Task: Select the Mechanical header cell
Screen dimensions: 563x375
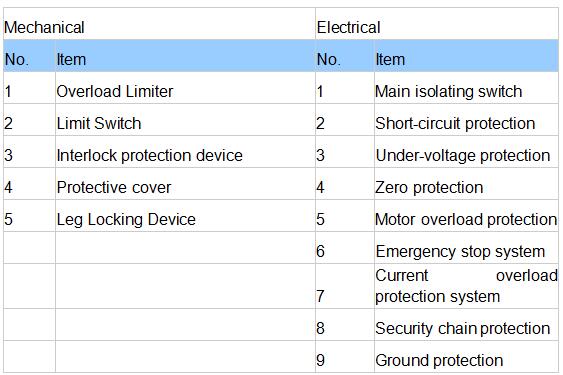Action: (x=159, y=24)
